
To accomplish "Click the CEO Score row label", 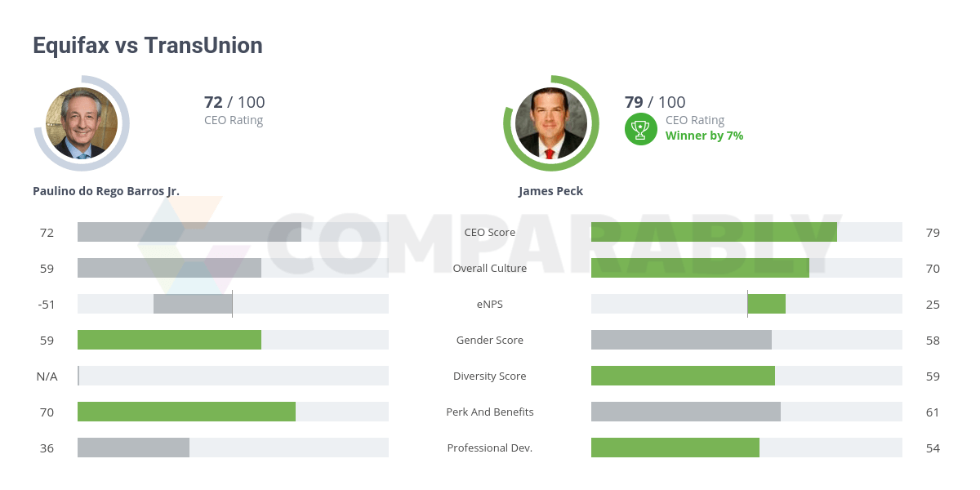I will (489, 232).
